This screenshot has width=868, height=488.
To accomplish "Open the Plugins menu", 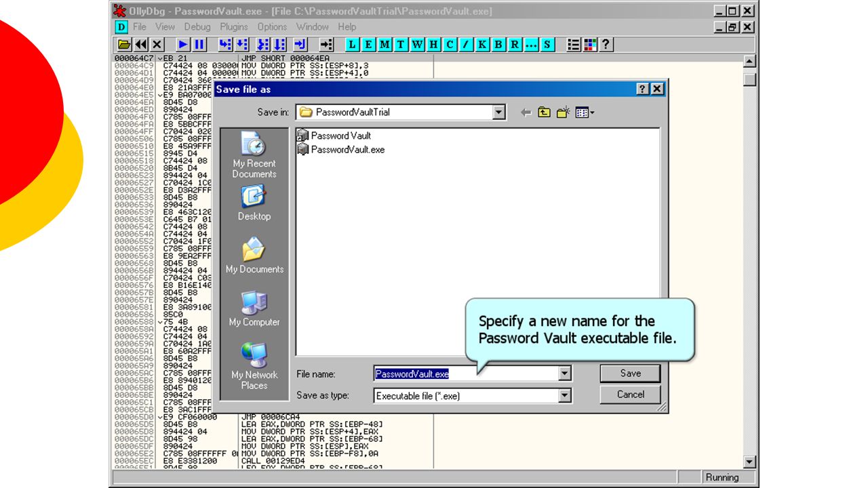I will (234, 27).
